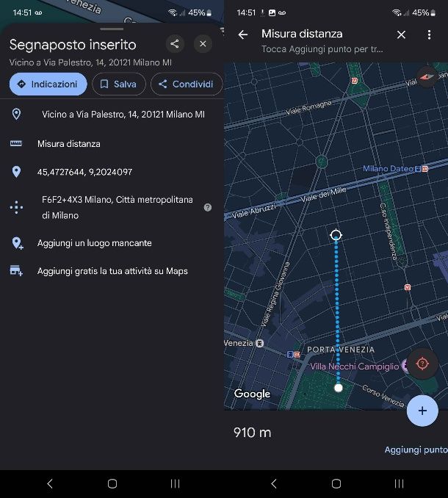Tap Android home button on left screen
Image resolution: width=448 pixels, height=498 pixels.
(112, 484)
